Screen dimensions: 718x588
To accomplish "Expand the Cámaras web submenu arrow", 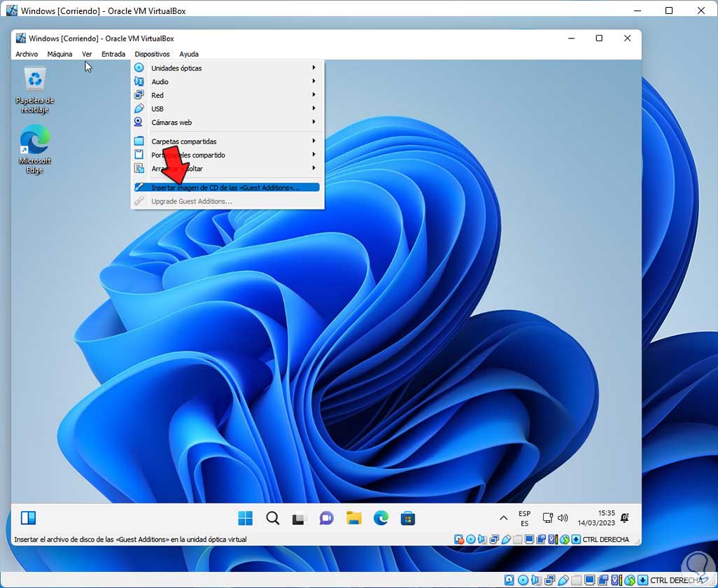I will coord(314,122).
